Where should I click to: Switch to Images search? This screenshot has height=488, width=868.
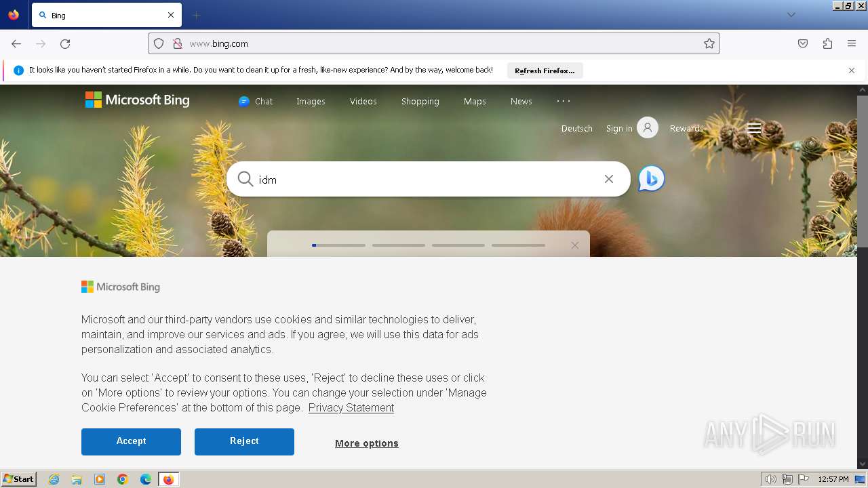pos(311,101)
